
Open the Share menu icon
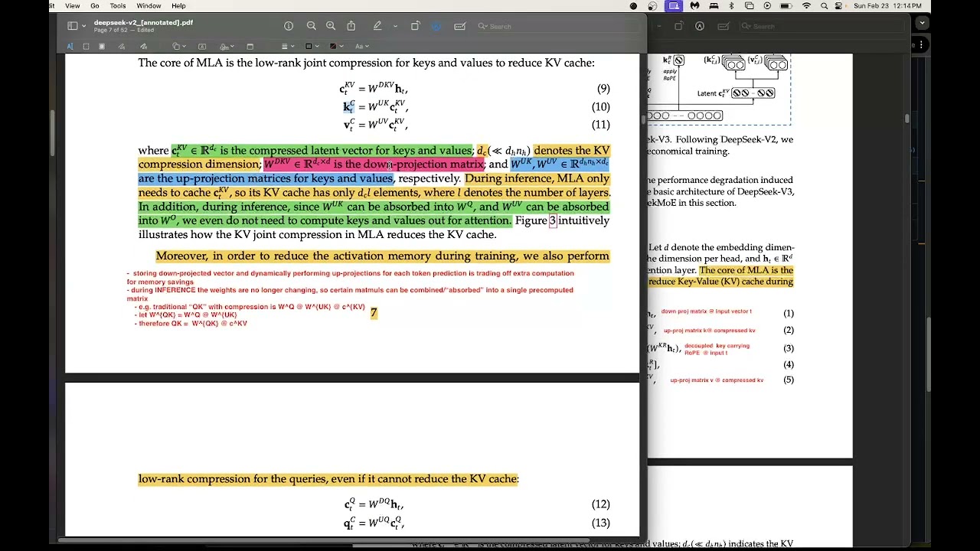(x=351, y=26)
